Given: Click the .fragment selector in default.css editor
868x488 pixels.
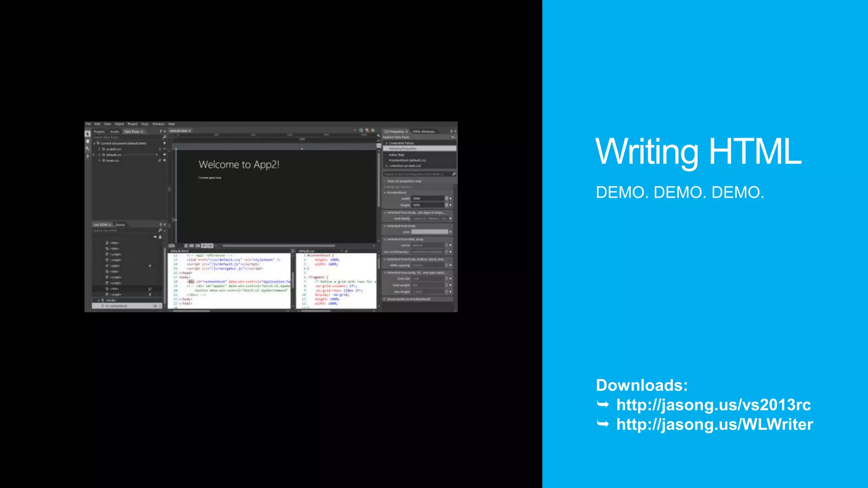Looking at the screenshot, I should [x=317, y=277].
